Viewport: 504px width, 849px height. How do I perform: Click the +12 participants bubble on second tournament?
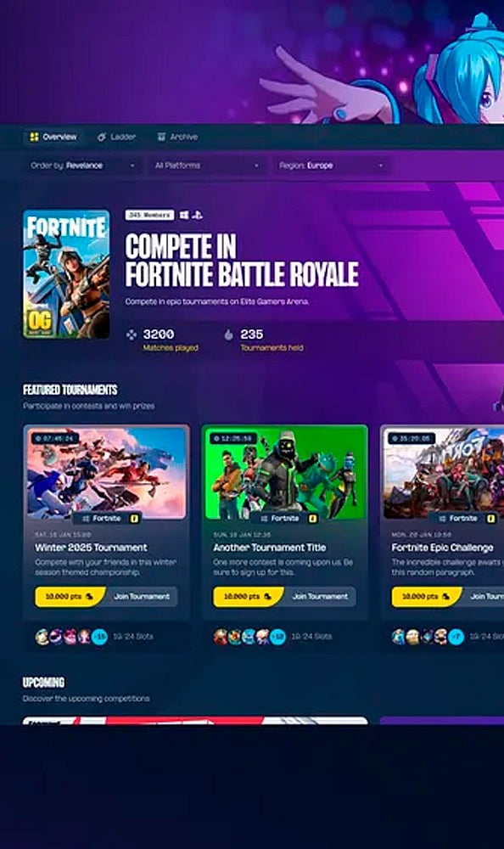[x=277, y=636]
